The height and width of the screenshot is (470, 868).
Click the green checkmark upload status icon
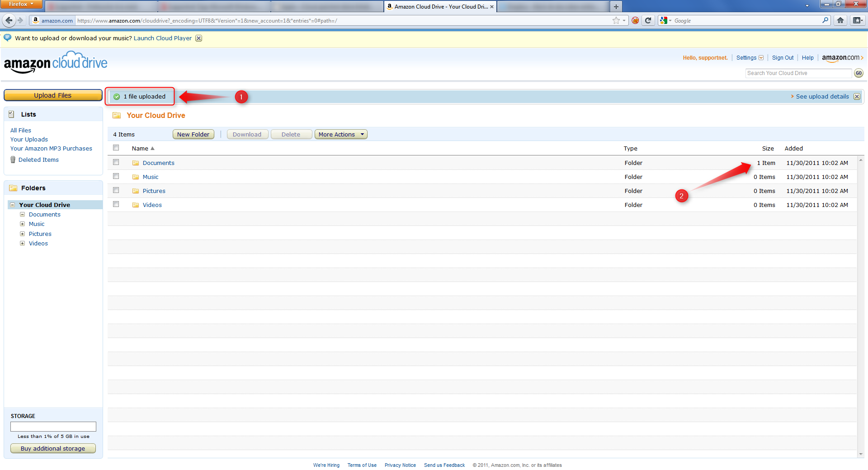point(117,96)
